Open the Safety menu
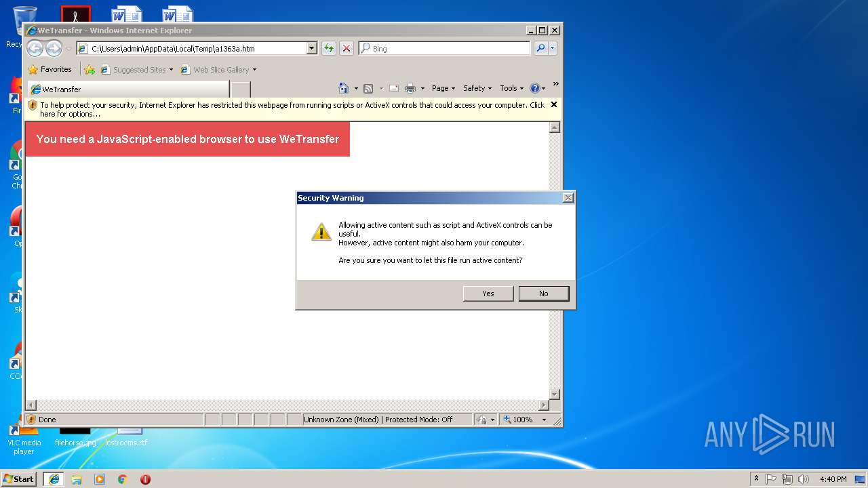The height and width of the screenshot is (488, 868). pyautogui.click(x=477, y=88)
